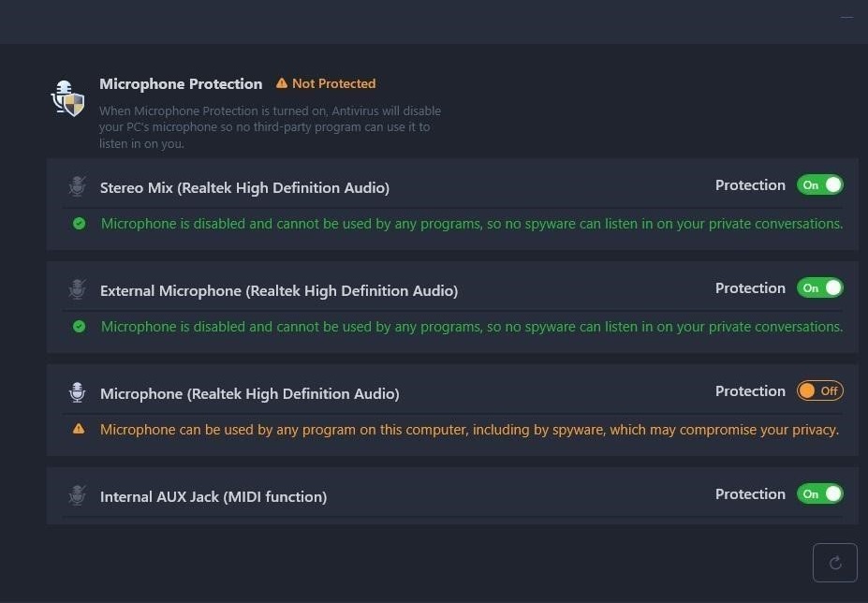The height and width of the screenshot is (603, 868).
Task: Click the Not Protected warning triangle icon
Action: [x=282, y=83]
